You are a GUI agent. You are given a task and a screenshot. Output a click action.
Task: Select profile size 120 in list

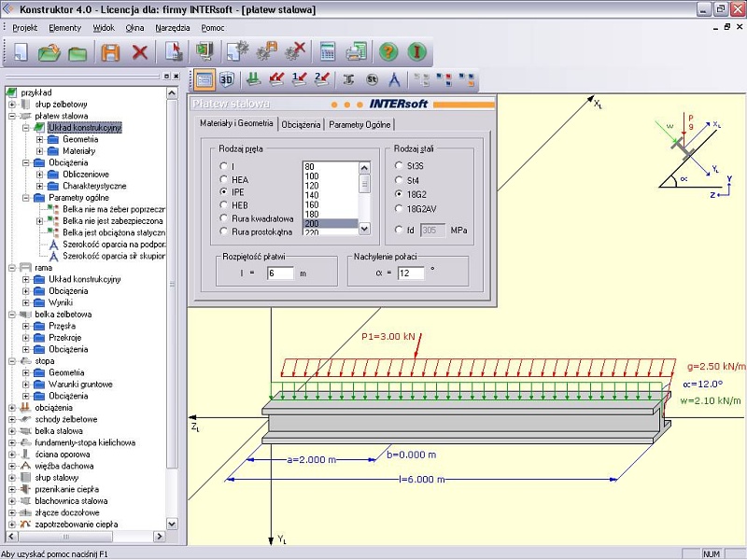331,186
